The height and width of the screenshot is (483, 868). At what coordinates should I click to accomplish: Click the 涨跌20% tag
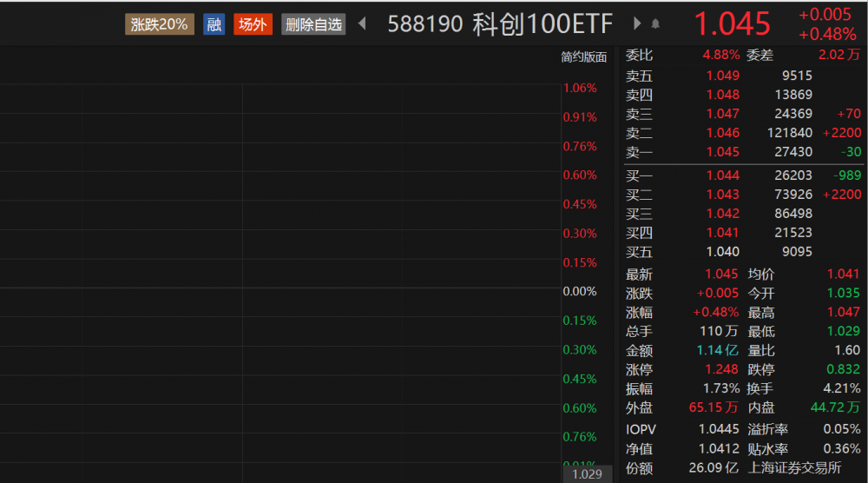coord(160,24)
